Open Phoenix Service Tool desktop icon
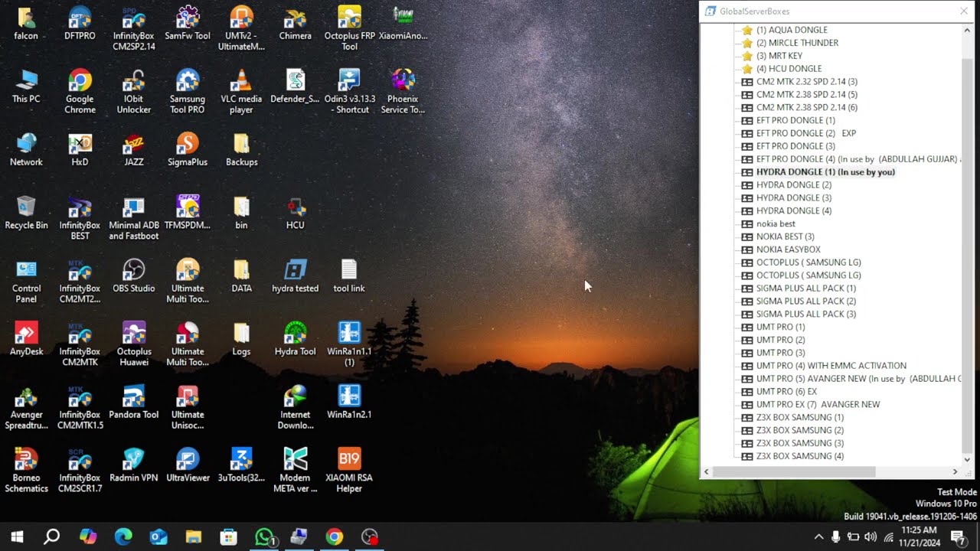 point(403,92)
